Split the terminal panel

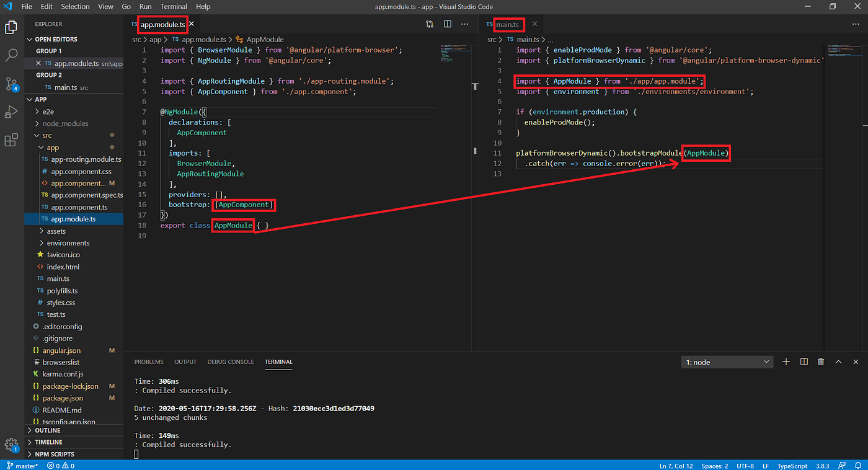click(804, 361)
